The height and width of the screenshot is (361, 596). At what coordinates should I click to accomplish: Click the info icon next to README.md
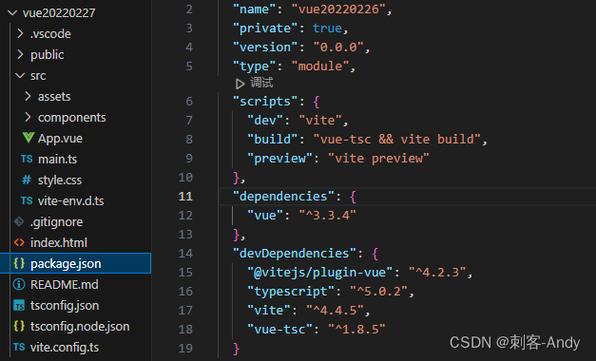[x=19, y=284]
